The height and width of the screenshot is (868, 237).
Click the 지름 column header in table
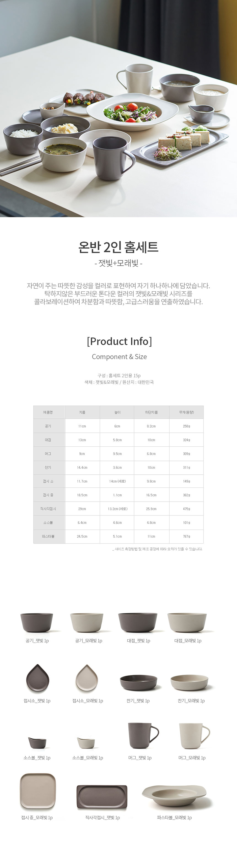(82, 412)
